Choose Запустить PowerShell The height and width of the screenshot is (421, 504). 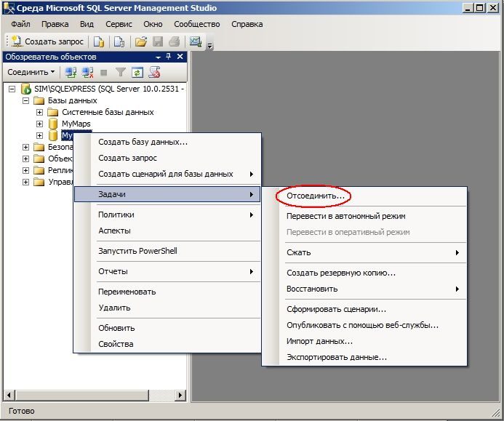(167, 251)
